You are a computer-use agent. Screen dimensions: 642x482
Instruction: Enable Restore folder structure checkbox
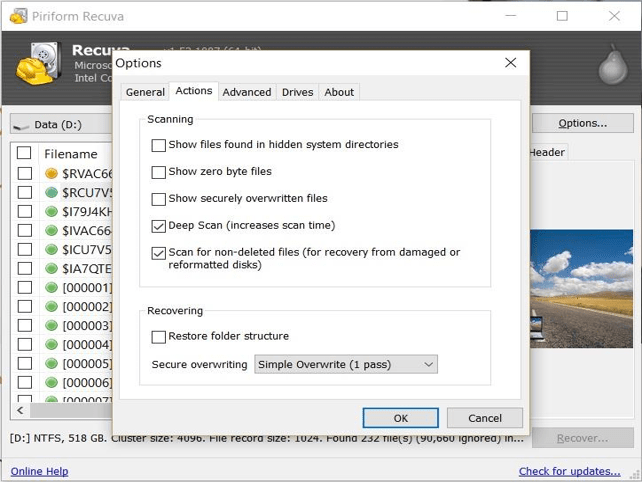click(x=158, y=337)
